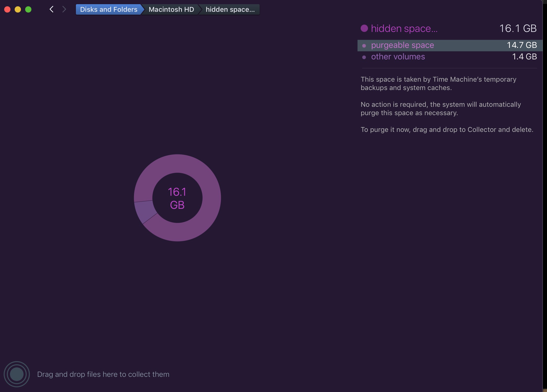This screenshot has width=547, height=392.
Task: Click the 1.4 GB size value
Action: click(524, 57)
